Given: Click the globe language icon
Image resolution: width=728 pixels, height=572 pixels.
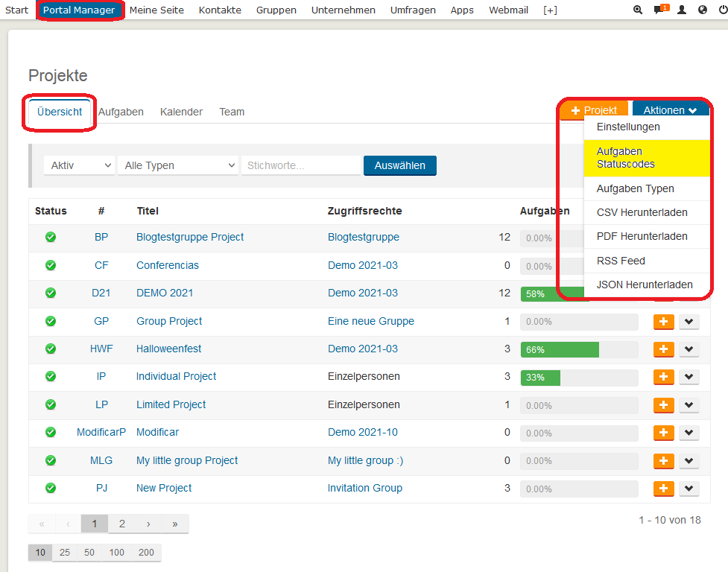Looking at the screenshot, I should (x=703, y=10).
